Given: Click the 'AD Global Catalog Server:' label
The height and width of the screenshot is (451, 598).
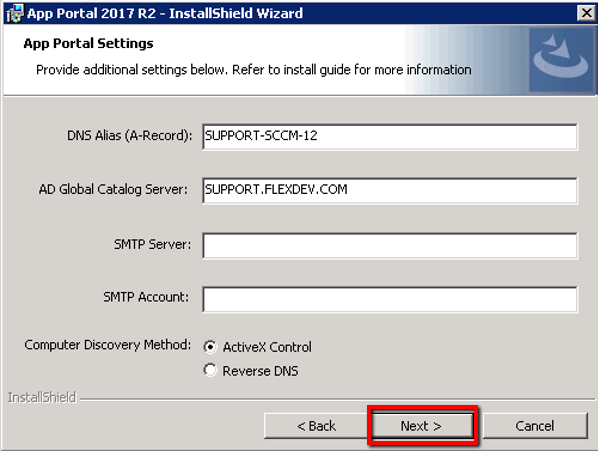Looking at the screenshot, I should point(113,189).
